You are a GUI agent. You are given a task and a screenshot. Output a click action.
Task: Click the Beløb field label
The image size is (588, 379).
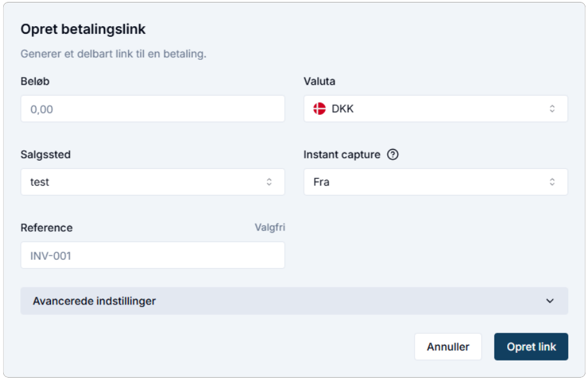click(36, 82)
